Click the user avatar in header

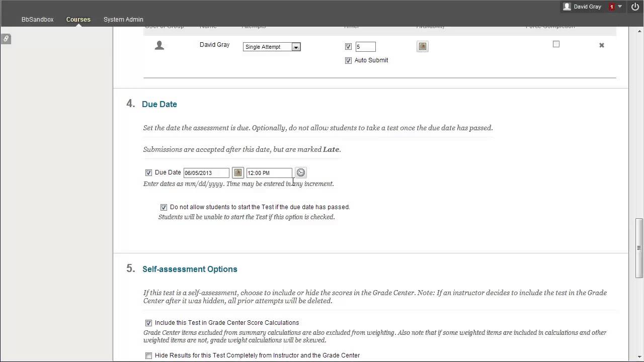click(567, 7)
